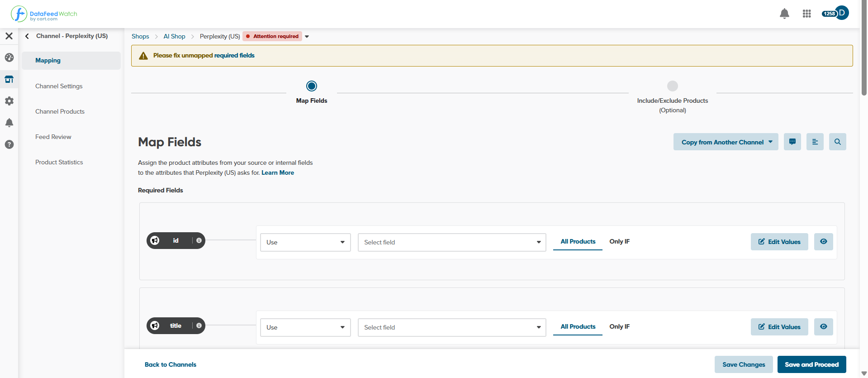
Task: Click the comments icon next to Copy button
Action: click(792, 142)
